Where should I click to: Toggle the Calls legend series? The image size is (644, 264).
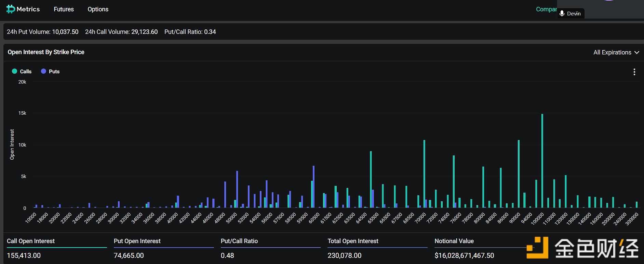(22, 71)
